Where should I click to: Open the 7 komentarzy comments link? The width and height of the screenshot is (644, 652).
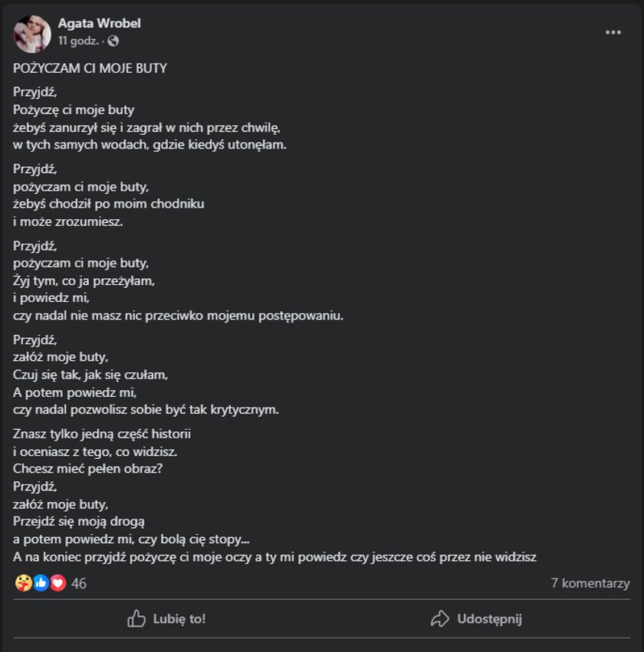[590, 583]
